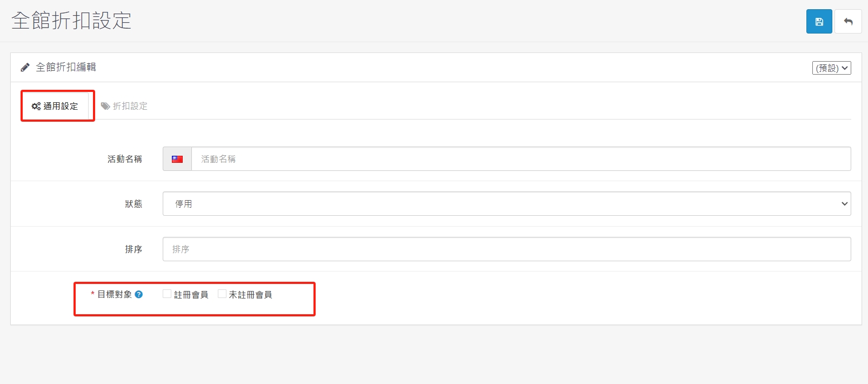Image resolution: width=868 pixels, height=384 pixels.
Task: Click the 目標對象 field label
Action: coord(115,294)
